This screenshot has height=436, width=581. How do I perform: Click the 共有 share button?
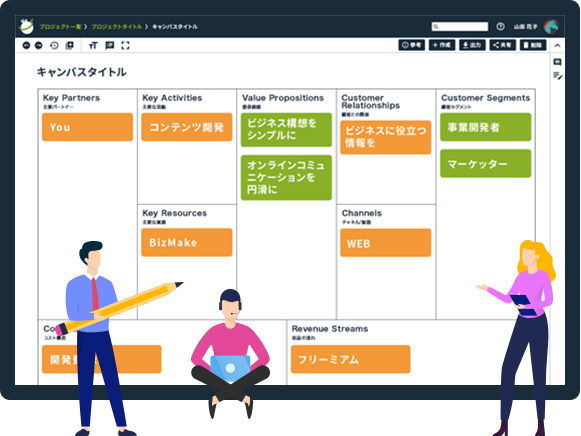502,45
